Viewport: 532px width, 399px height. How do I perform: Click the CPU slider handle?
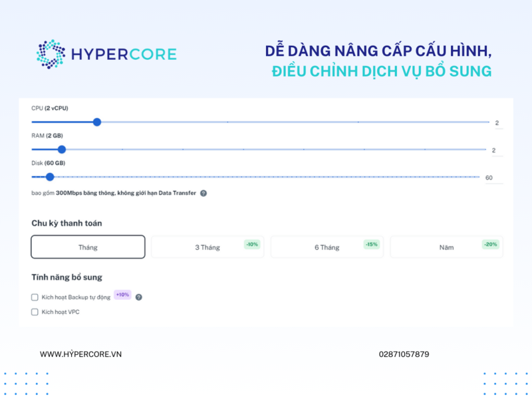(97, 122)
